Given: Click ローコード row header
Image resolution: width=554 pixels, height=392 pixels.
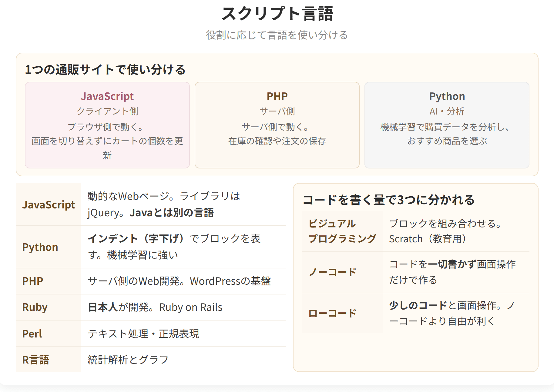Looking at the screenshot, I should point(342,313).
